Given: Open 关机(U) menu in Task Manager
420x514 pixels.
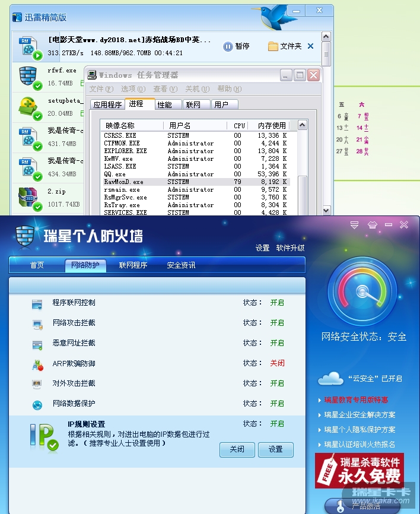Looking at the screenshot, I should click(x=197, y=89).
